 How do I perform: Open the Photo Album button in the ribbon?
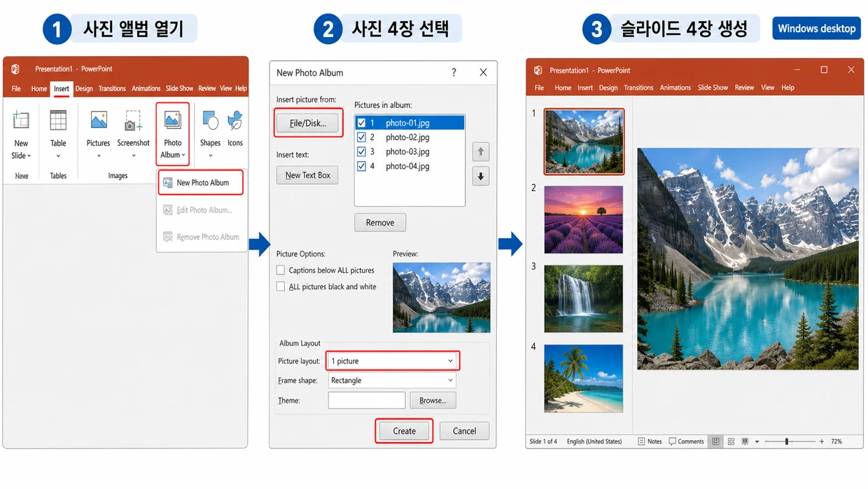(x=172, y=135)
